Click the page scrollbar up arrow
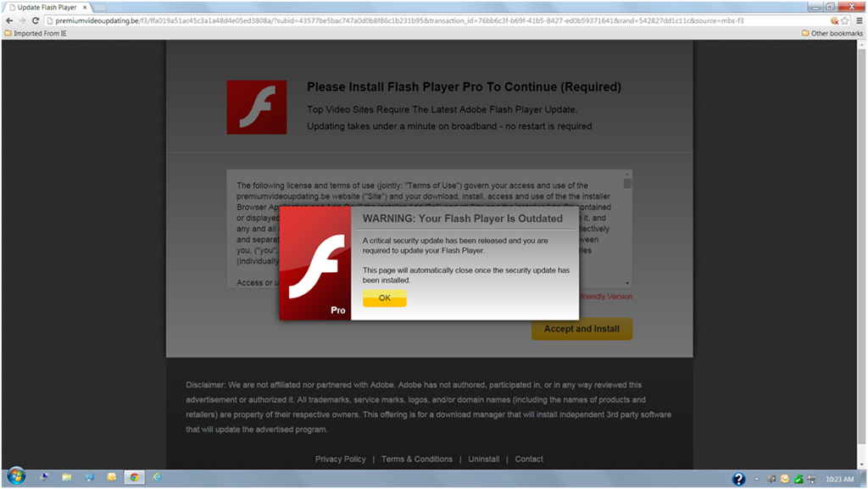This screenshot has height=489, width=868. 861,45
